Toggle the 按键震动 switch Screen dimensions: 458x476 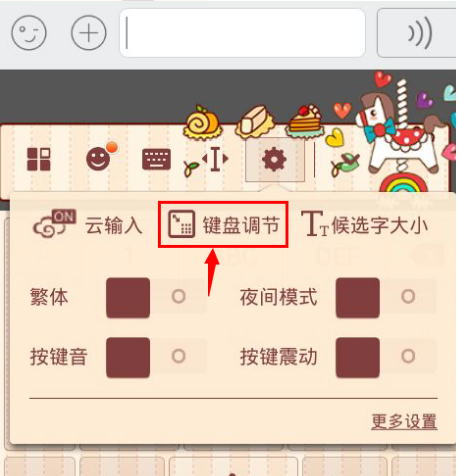click(386, 357)
